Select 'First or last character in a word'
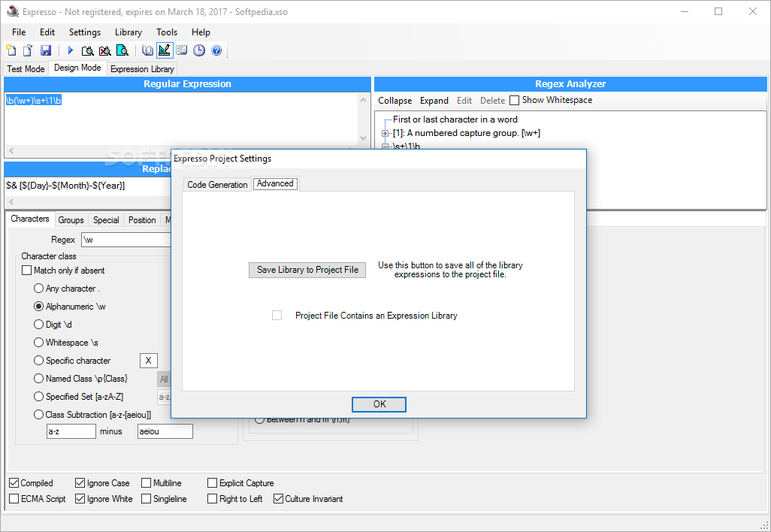Image resolution: width=771 pixels, height=532 pixels. click(455, 119)
